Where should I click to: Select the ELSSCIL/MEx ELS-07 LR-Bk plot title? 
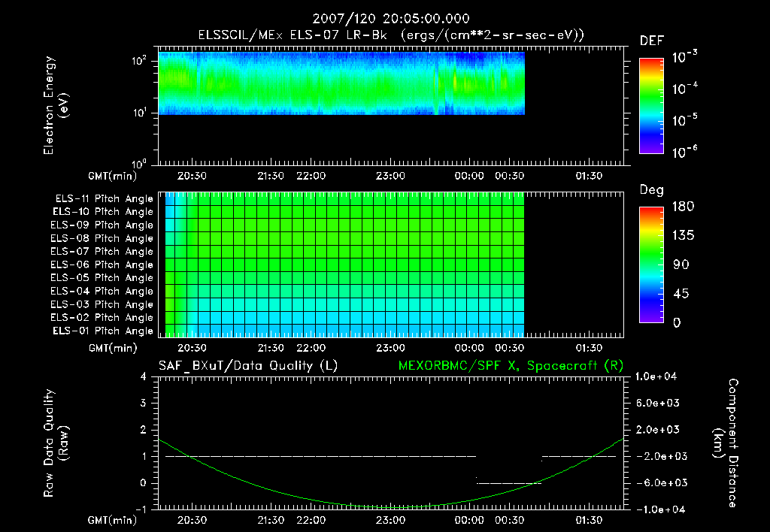[391, 35]
